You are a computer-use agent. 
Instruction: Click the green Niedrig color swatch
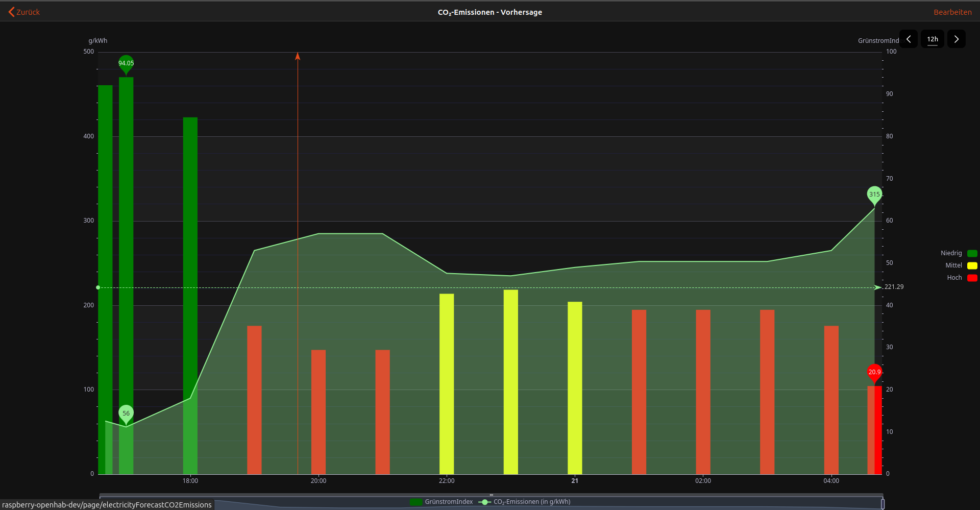click(x=972, y=253)
